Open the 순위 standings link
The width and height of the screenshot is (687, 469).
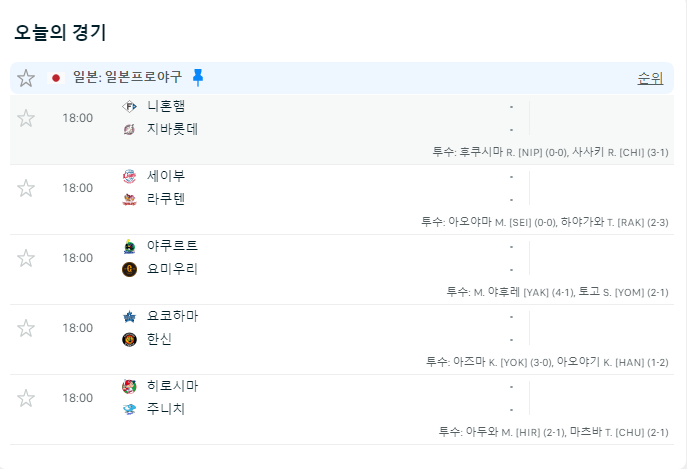click(650, 78)
